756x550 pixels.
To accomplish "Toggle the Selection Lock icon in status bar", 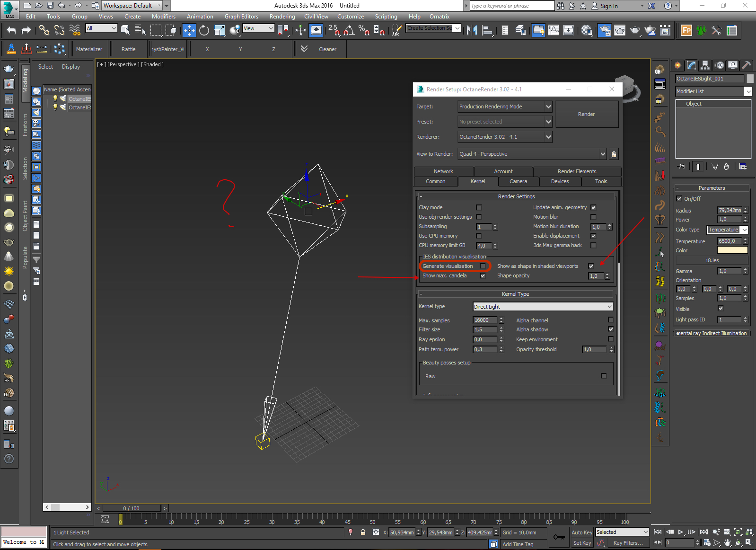I will [363, 532].
